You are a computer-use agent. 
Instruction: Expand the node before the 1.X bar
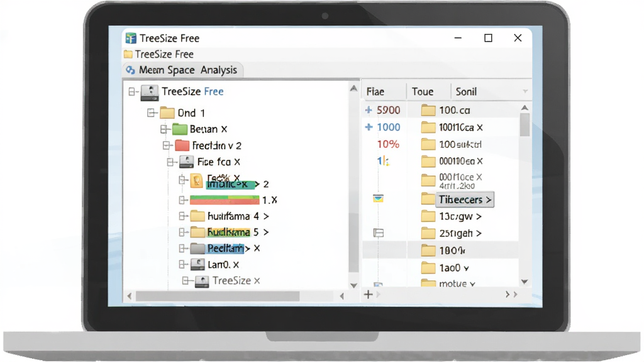click(x=182, y=200)
